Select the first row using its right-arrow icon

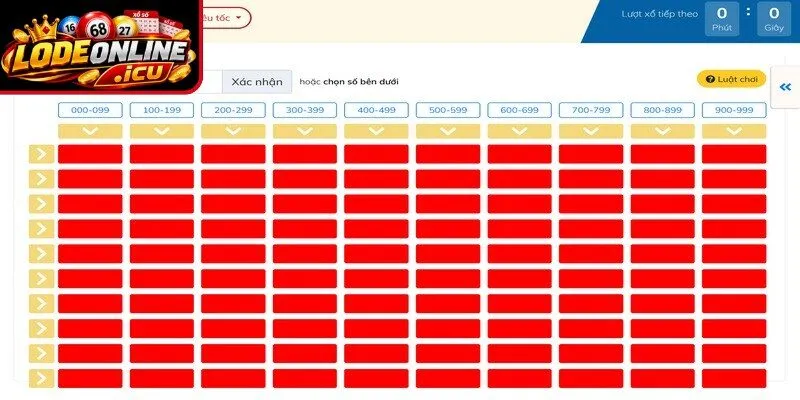pyautogui.click(x=41, y=154)
